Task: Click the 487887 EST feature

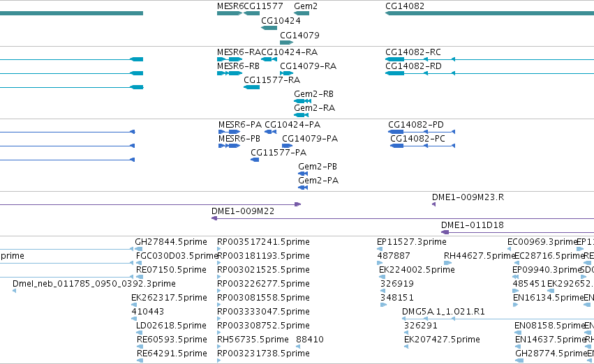Action: 380,264
